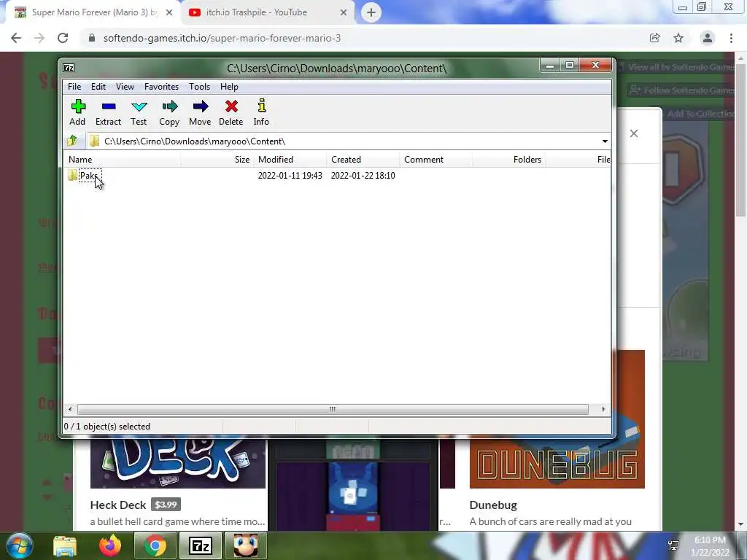Open the Chrome three-dot menu
This screenshot has width=747, height=560.
[731, 38]
